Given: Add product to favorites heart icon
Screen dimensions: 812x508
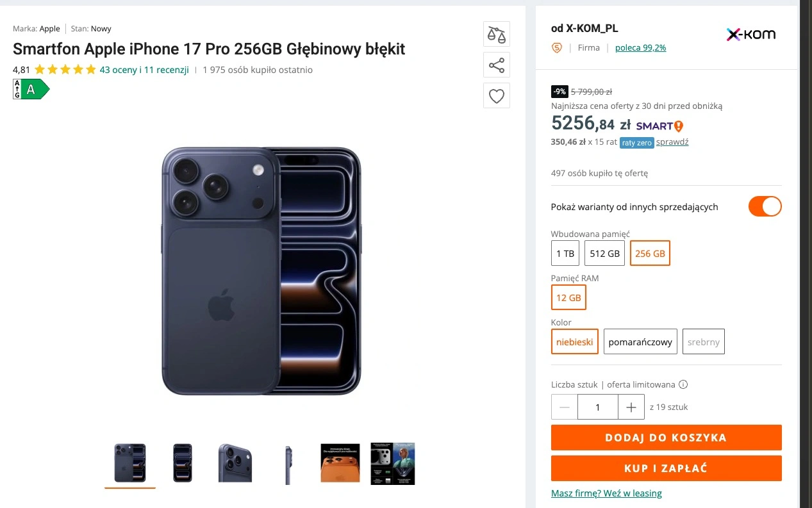Looking at the screenshot, I should [497, 96].
